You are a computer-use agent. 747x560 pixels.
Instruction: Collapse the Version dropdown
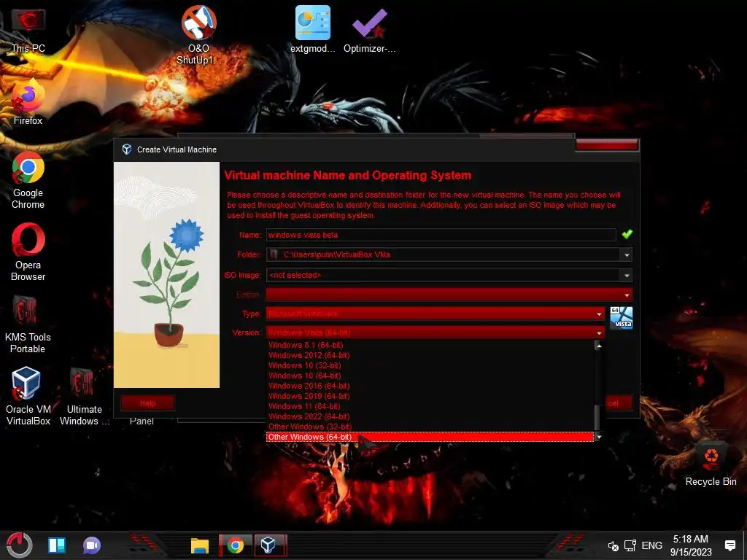(436, 332)
